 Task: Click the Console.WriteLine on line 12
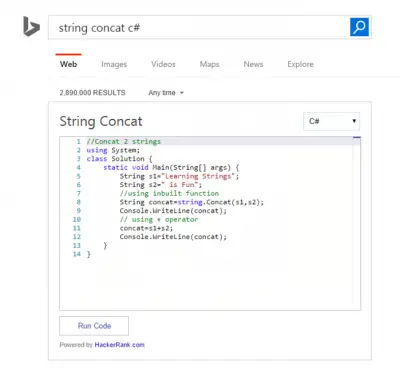point(152,237)
